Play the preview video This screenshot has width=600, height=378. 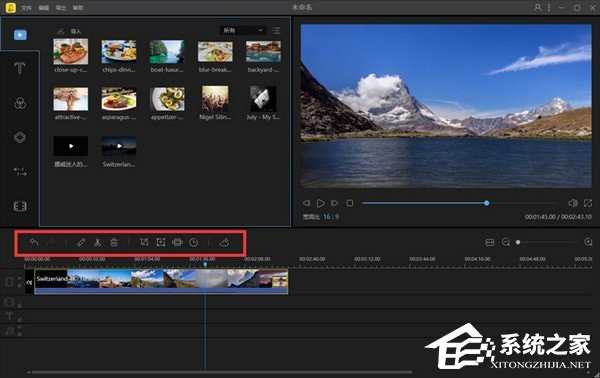click(321, 203)
